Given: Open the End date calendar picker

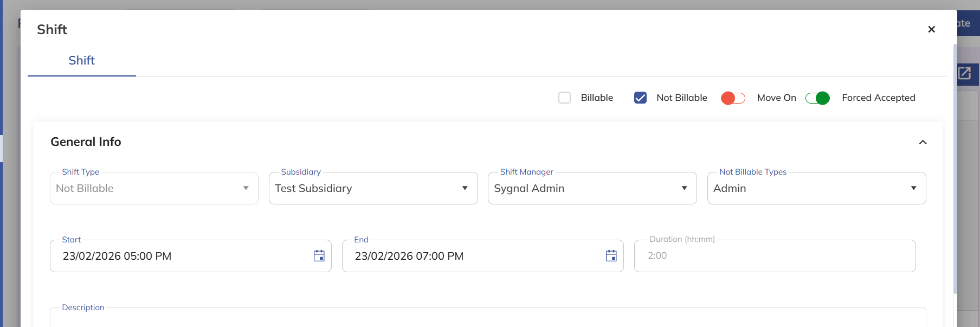Looking at the screenshot, I should [x=611, y=256].
